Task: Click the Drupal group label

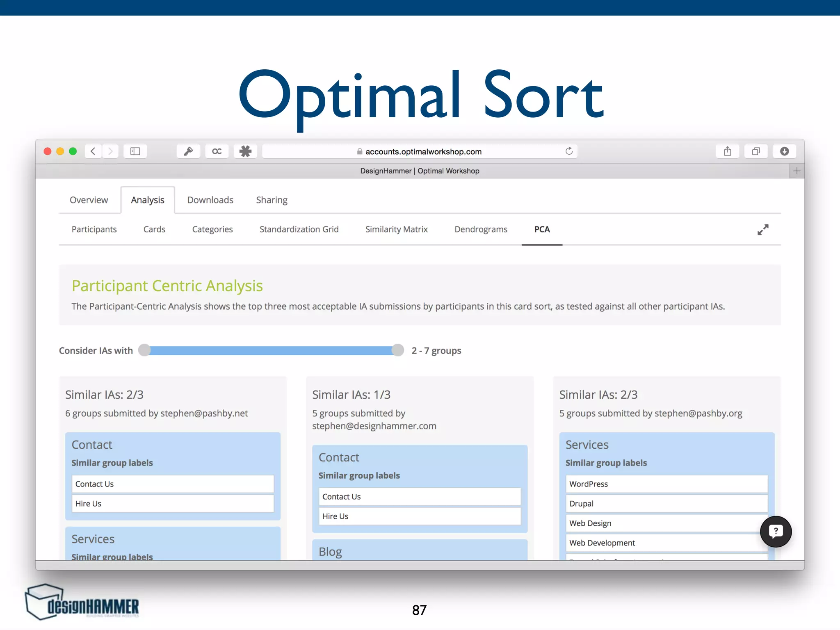Action: (667, 504)
